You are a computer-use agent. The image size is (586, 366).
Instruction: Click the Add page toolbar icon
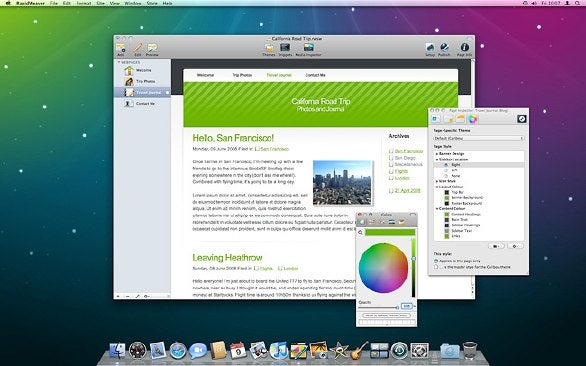[120, 49]
